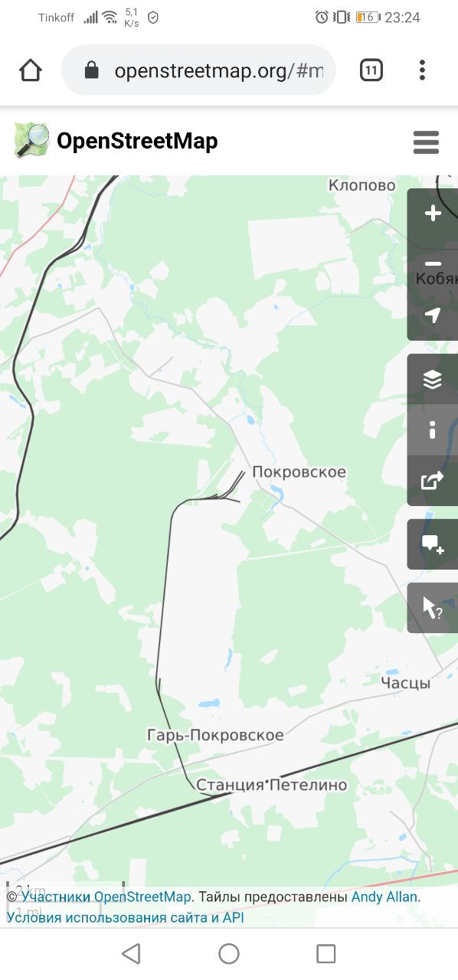Open the Участники OpenStreetMap link
Viewport: 458px width, 980px height.
click(106, 897)
